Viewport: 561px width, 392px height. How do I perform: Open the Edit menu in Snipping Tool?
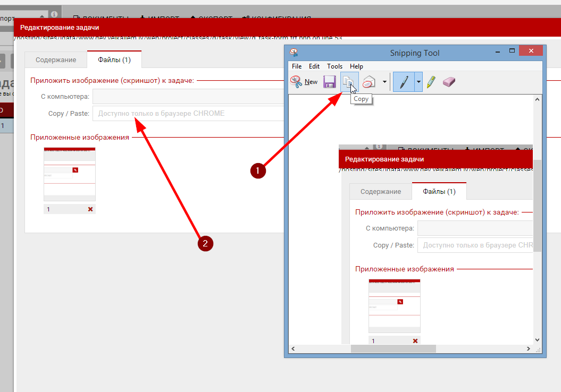[x=314, y=66]
